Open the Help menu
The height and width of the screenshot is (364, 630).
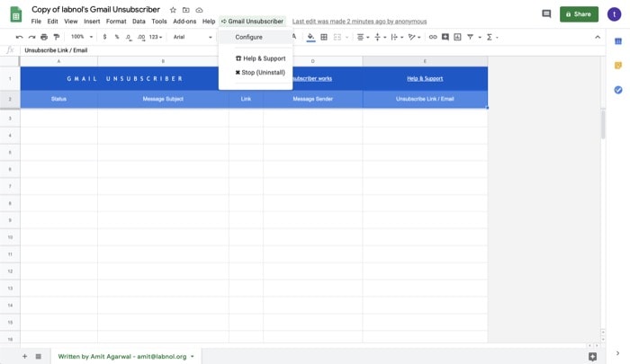209,22
